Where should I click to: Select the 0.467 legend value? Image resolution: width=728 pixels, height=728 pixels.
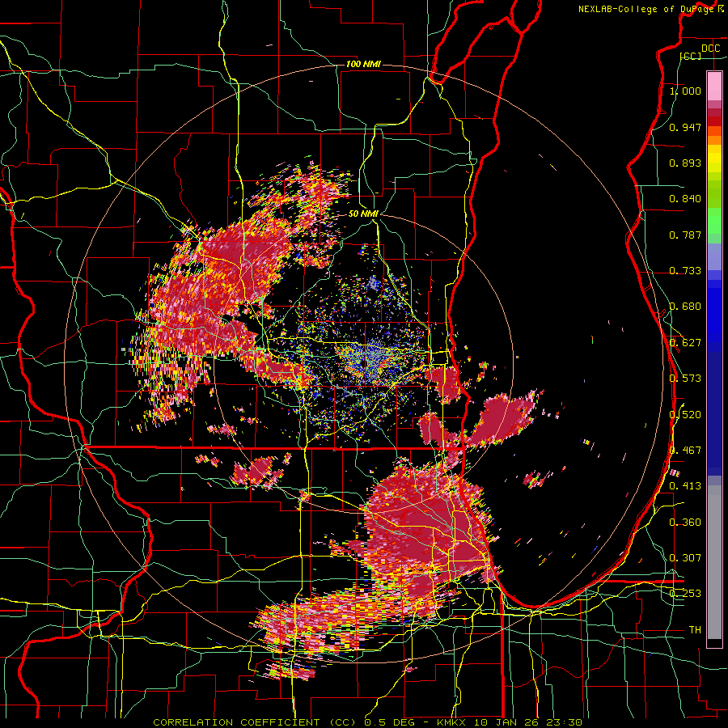[x=685, y=451]
